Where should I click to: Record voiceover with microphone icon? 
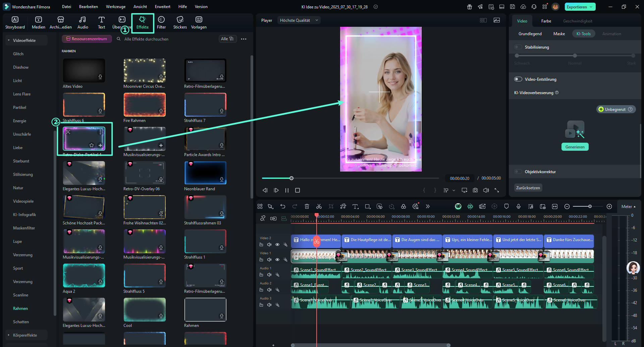[519, 206]
